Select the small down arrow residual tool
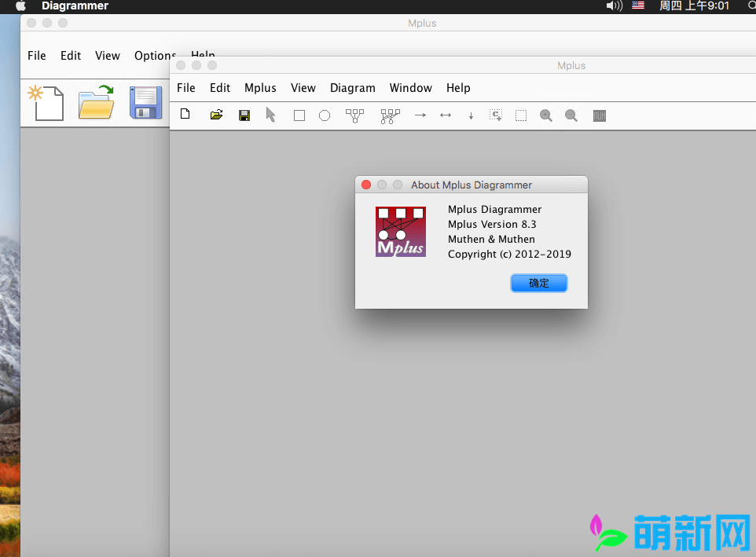 tap(471, 115)
